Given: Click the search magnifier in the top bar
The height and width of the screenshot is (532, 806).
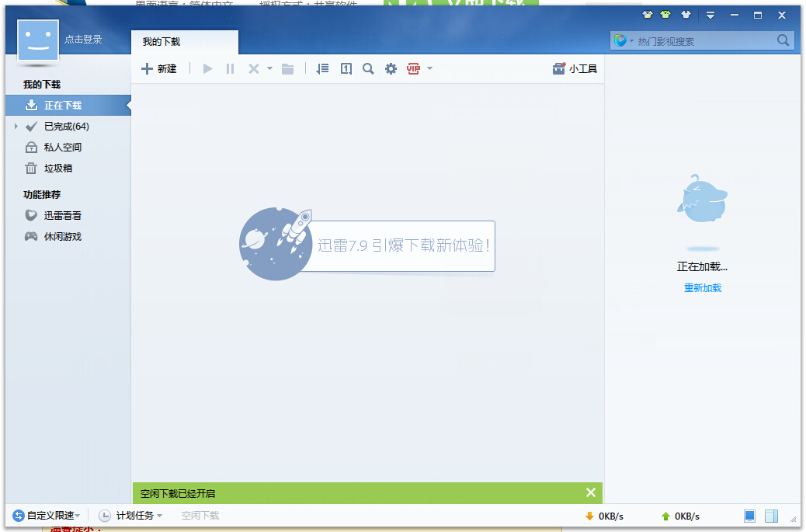Looking at the screenshot, I should [783, 40].
